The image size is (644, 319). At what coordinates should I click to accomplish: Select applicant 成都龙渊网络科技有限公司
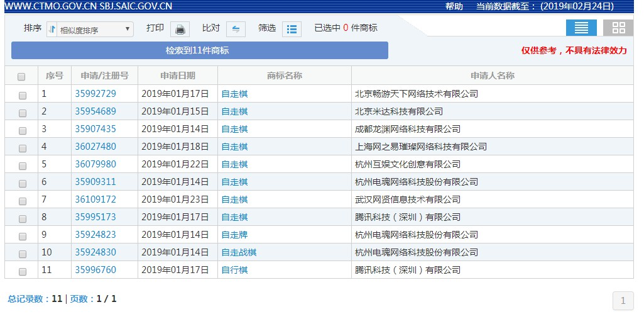[408, 129]
